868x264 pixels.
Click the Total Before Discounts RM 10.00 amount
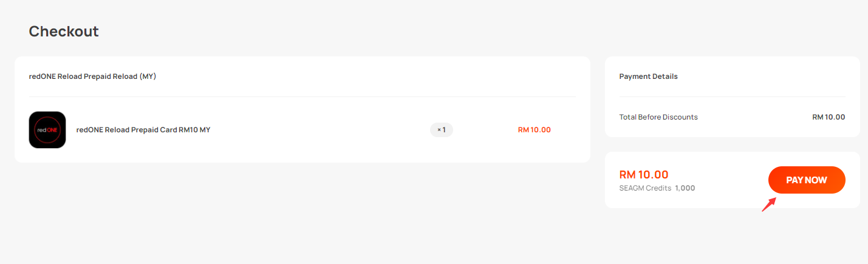[829, 117]
